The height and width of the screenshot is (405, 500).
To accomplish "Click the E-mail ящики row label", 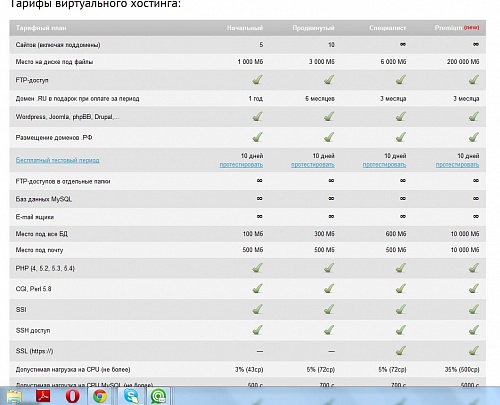I will (x=35, y=217).
